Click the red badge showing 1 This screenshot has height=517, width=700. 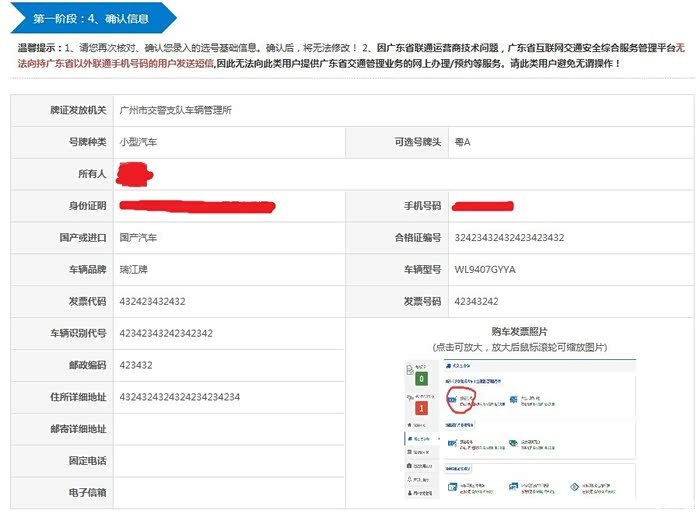(422, 409)
